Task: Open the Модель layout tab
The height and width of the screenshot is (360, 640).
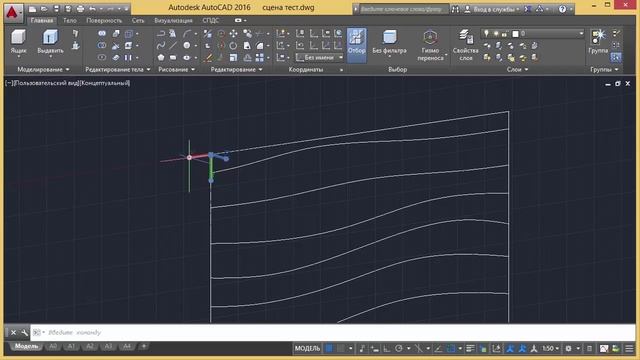Action: click(x=27, y=347)
